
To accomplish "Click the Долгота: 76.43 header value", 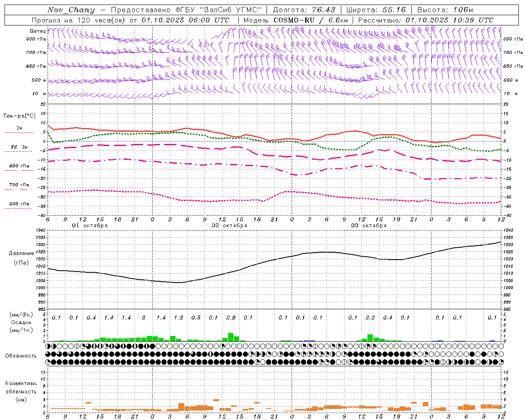I will (304, 10).
